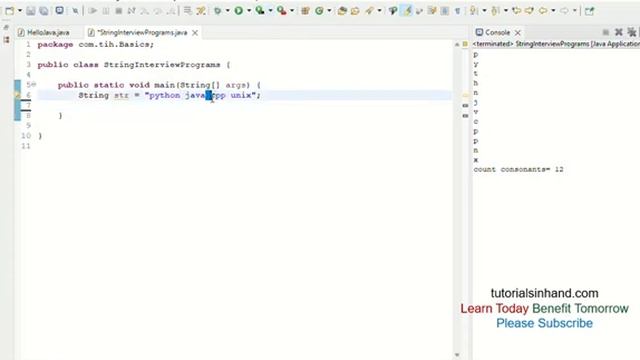The height and width of the screenshot is (360, 640).
Task: Click 'public class StringInterviewPrograms' line
Action: click(x=134, y=65)
